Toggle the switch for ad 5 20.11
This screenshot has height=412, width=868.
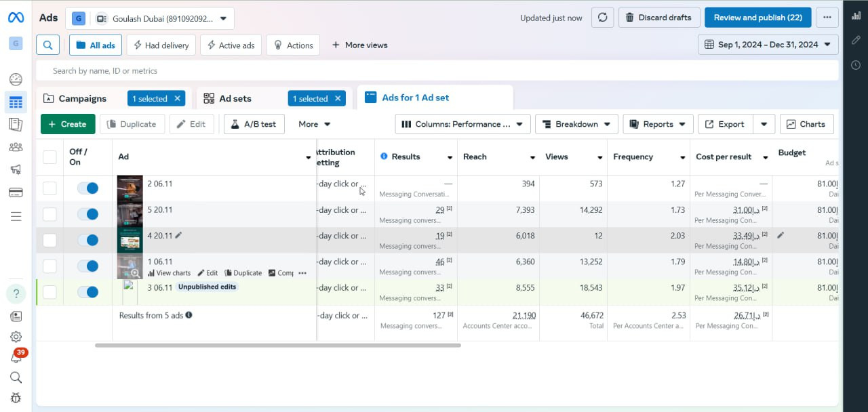point(87,214)
